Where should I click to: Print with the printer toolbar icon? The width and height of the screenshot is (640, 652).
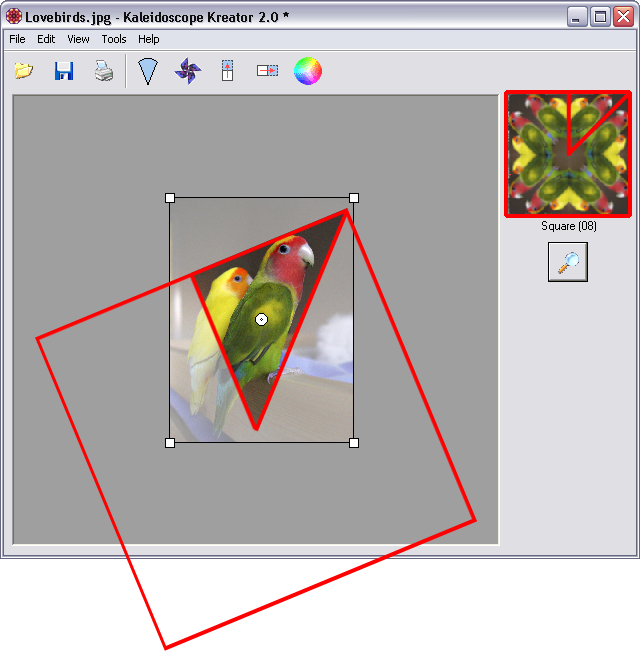(x=104, y=71)
